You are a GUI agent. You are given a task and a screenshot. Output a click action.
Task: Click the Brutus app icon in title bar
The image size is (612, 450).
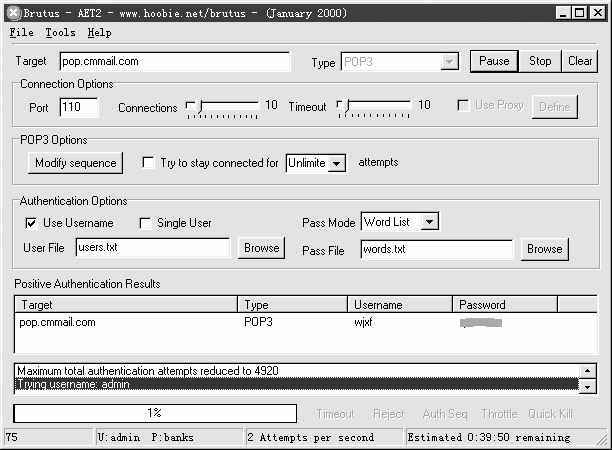[x=13, y=13]
